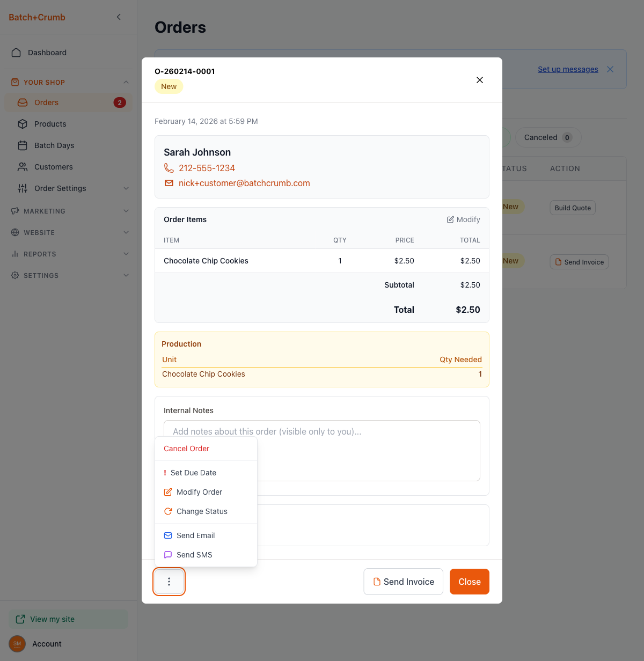644x661 pixels.
Task: Click the Dashboard home icon
Action: coord(16,53)
